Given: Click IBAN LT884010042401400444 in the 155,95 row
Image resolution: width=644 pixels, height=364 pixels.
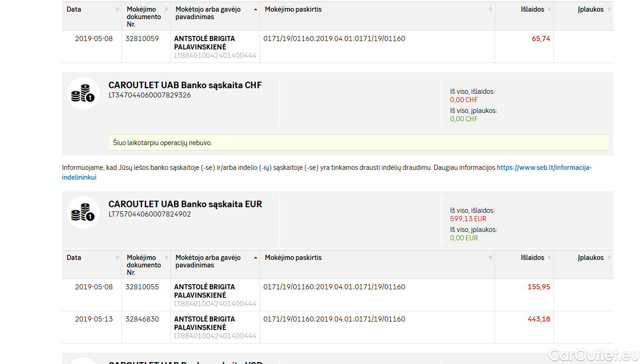Looking at the screenshot, I should pos(215,304).
